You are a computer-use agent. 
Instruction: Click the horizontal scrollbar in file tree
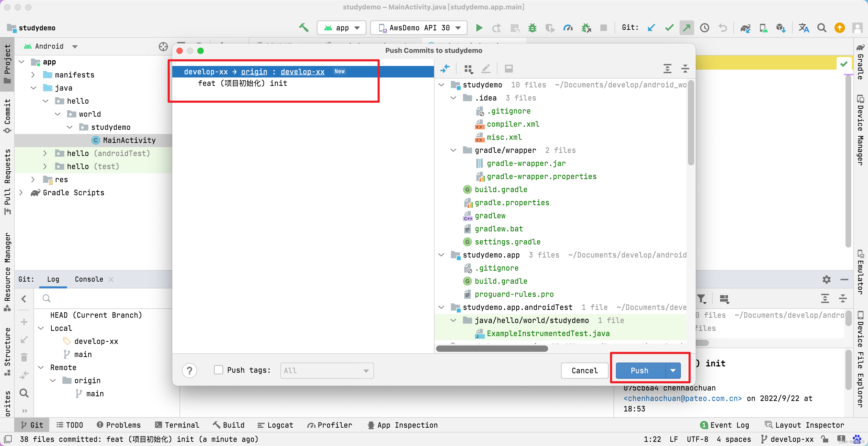click(492, 349)
